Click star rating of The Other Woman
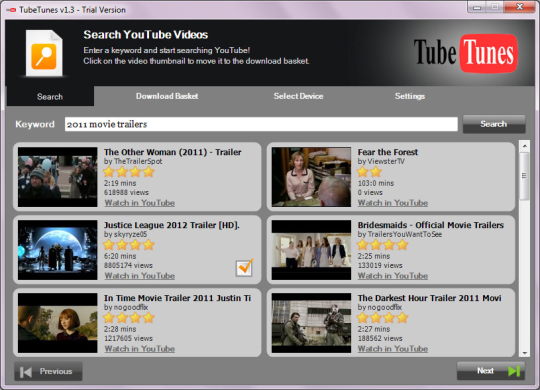 [x=129, y=172]
